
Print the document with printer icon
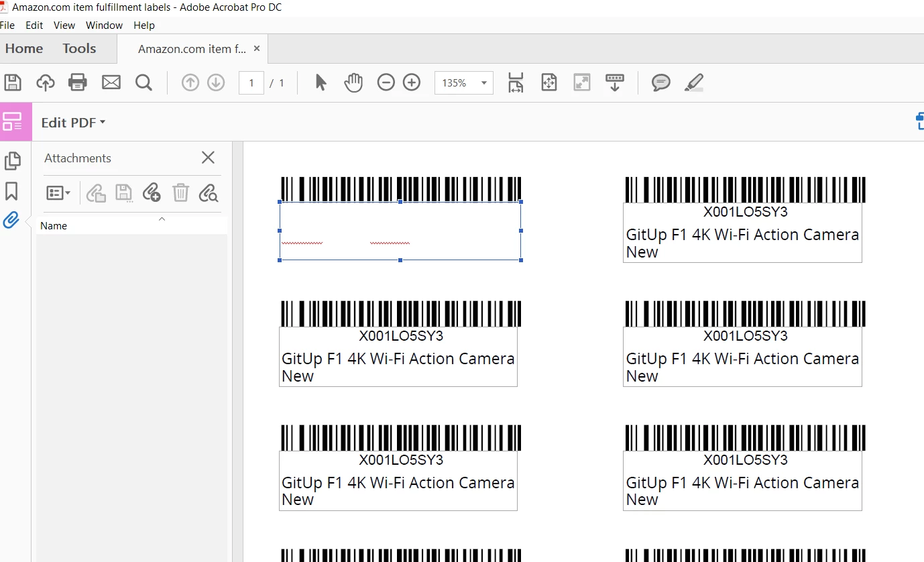(78, 82)
